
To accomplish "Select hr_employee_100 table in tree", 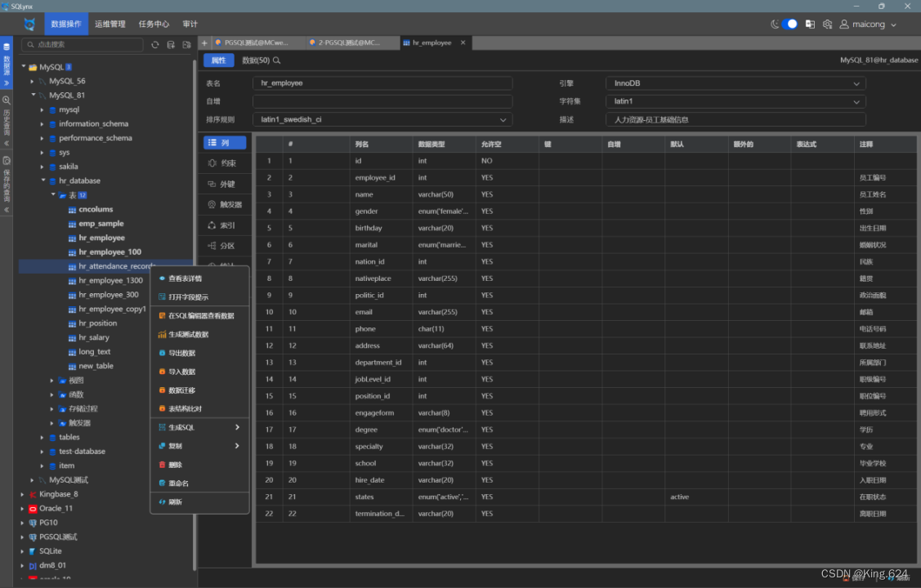I will (x=110, y=252).
